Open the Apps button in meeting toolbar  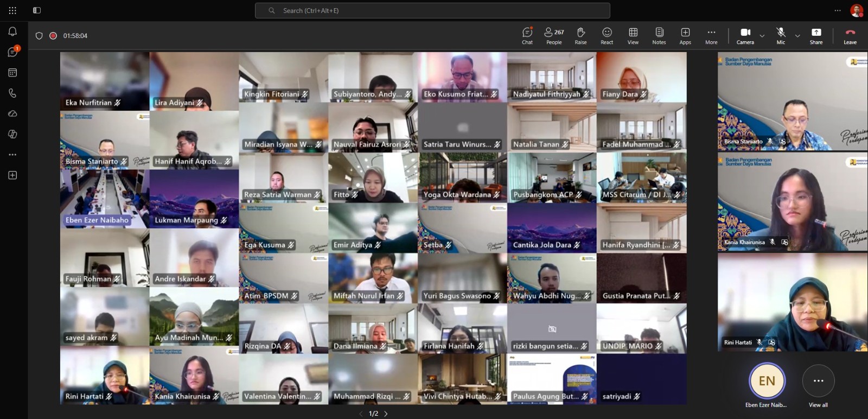685,36
